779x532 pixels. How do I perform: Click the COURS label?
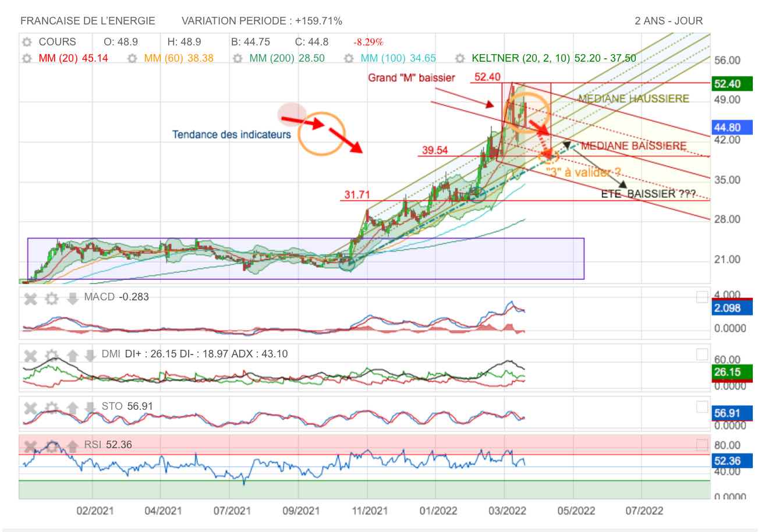(x=57, y=42)
